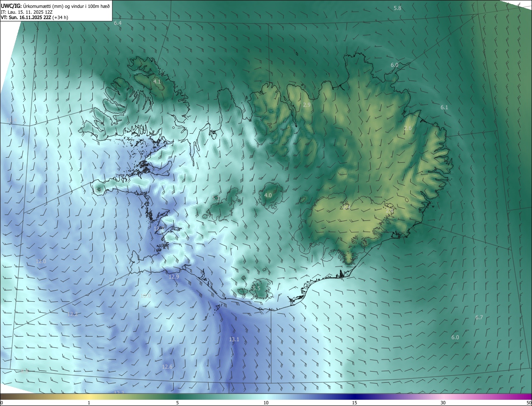This screenshot has height=406, width=532.
Task: Click the 6.1 value label offshore
Action: tap(444, 108)
